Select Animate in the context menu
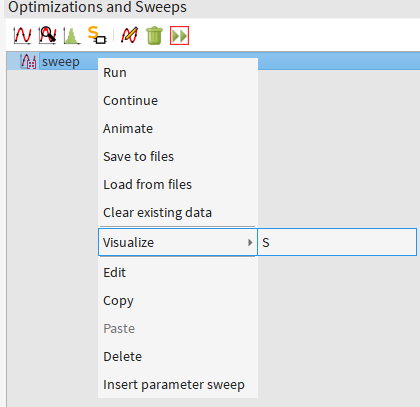Image resolution: width=420 pixels, height=407 pixels. 178,129
